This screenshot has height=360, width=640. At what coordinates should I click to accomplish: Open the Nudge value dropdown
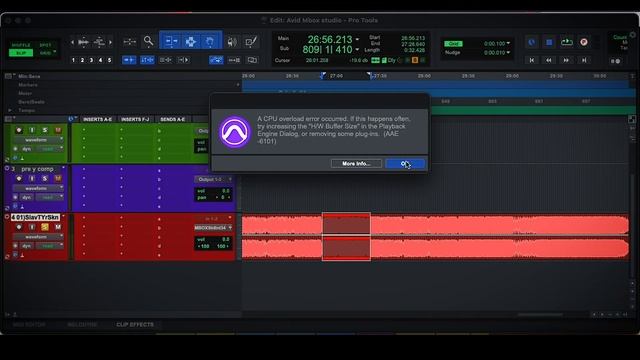point(508,53)
